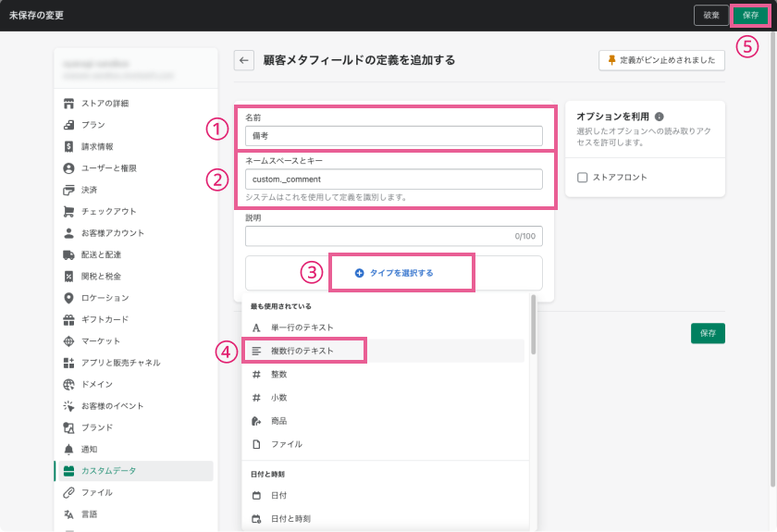Click the Gift Card (ギフトカード) icon

[x=68, y=319]
